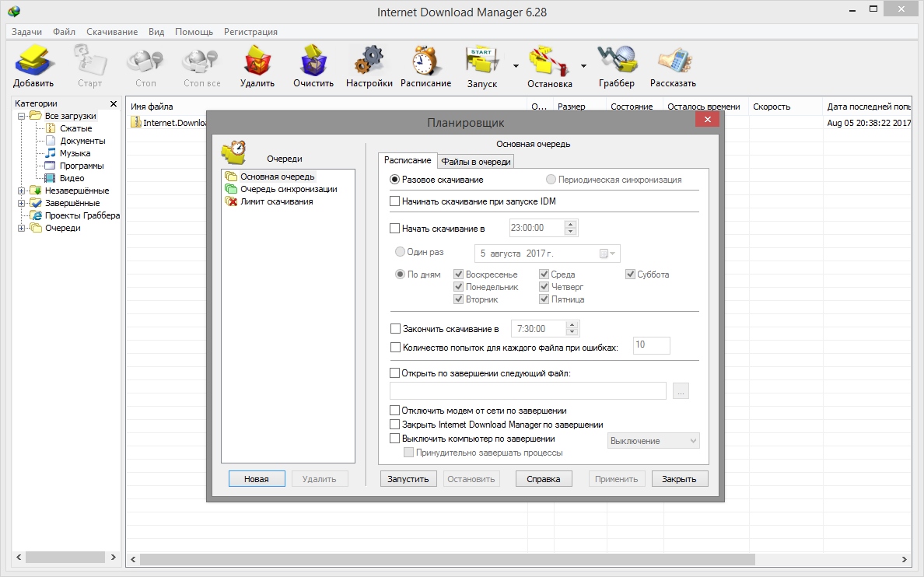Screen dimensions: 924x577
Task: Click the Очередь синхронизации queue icon
Action: 230,189
